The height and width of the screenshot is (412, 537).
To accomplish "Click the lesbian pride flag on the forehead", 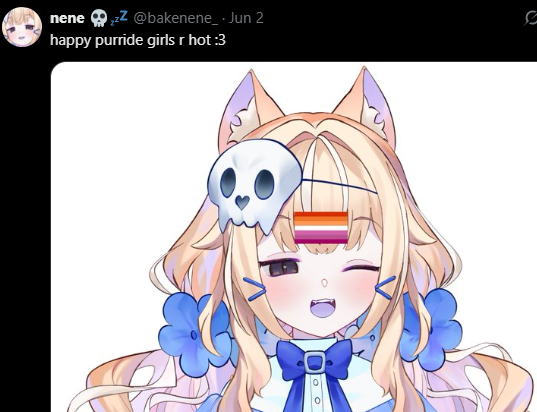I will click(321, 228).
